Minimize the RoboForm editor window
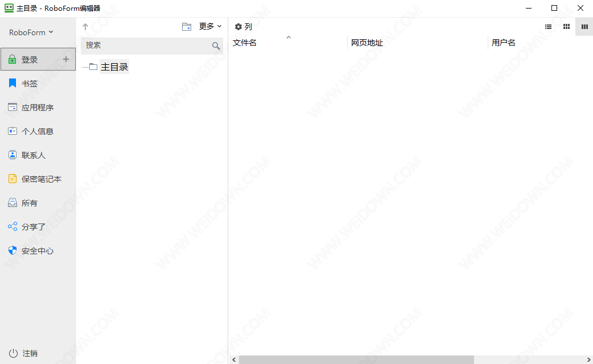Screen dimensions: 593x364 tap(529, 8)
